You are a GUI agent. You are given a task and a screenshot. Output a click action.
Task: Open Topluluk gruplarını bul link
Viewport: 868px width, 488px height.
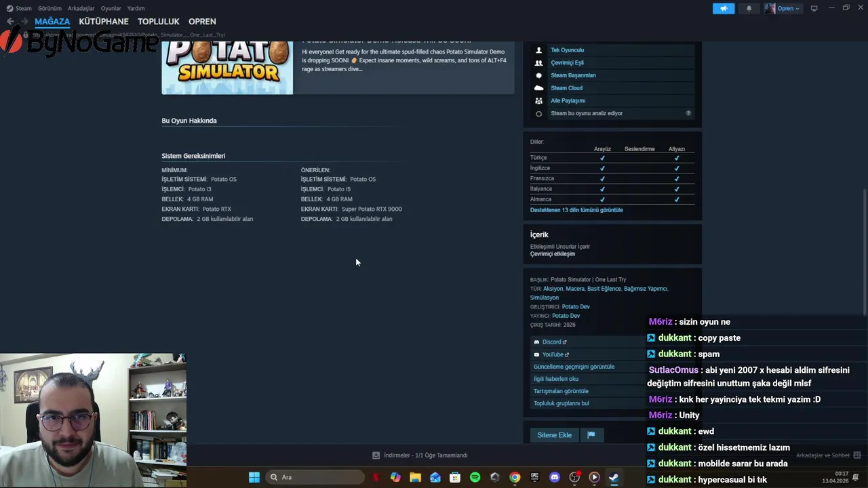coord(561,403)
